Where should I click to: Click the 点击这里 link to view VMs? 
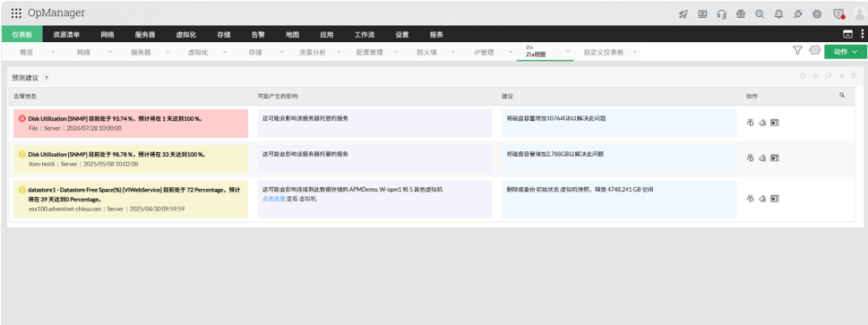click(273, 198)
